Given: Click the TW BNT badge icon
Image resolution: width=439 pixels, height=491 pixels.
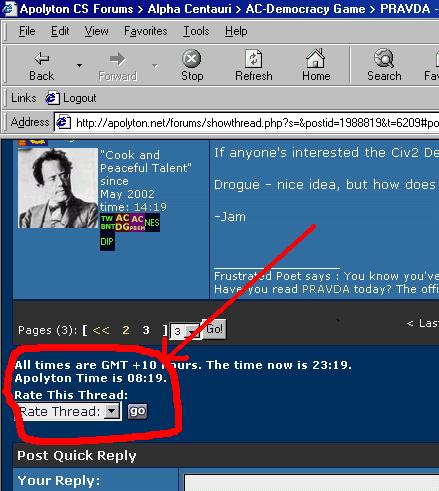Looking at the screenshot, I should (x=108, y=223).
